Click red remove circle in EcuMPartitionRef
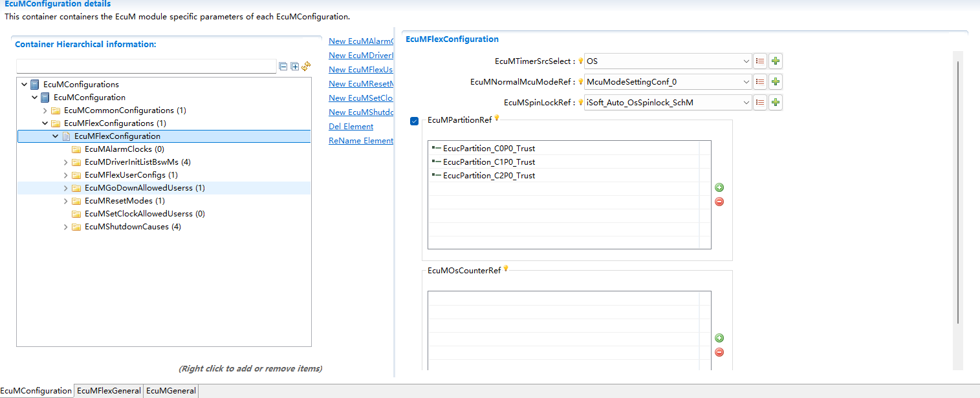The width and height of the screenshot is (980, 398). coord(719,202)
